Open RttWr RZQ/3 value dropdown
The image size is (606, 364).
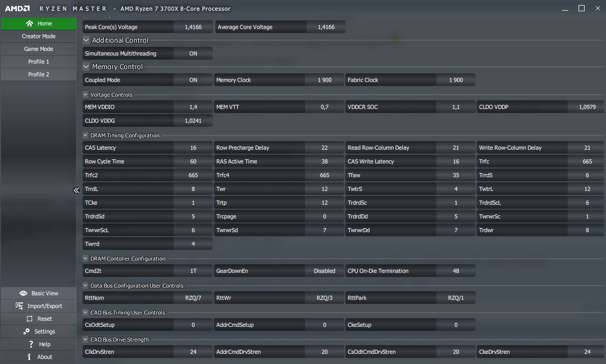(x=325, y=298)
